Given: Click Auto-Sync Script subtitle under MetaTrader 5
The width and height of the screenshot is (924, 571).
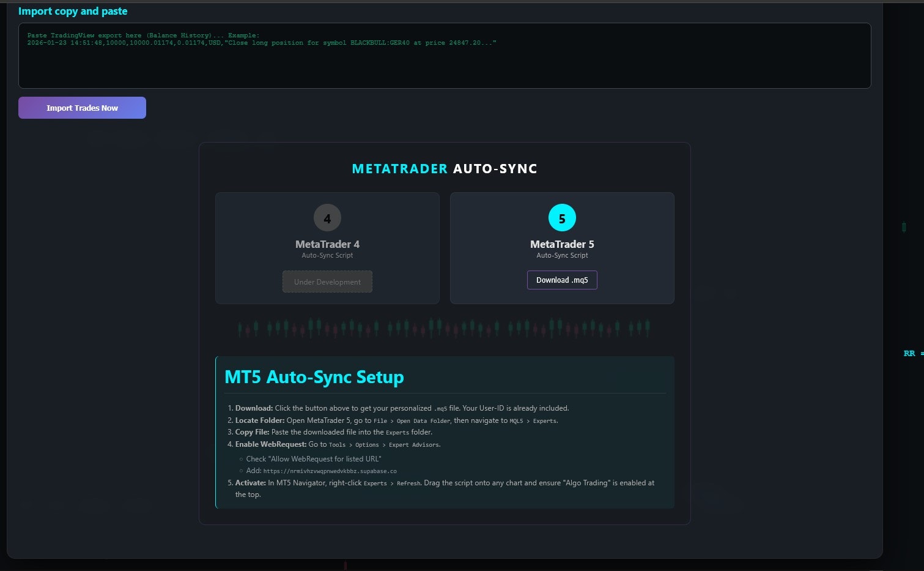Looking at the screenshot, I should click(x=562, y=255).
